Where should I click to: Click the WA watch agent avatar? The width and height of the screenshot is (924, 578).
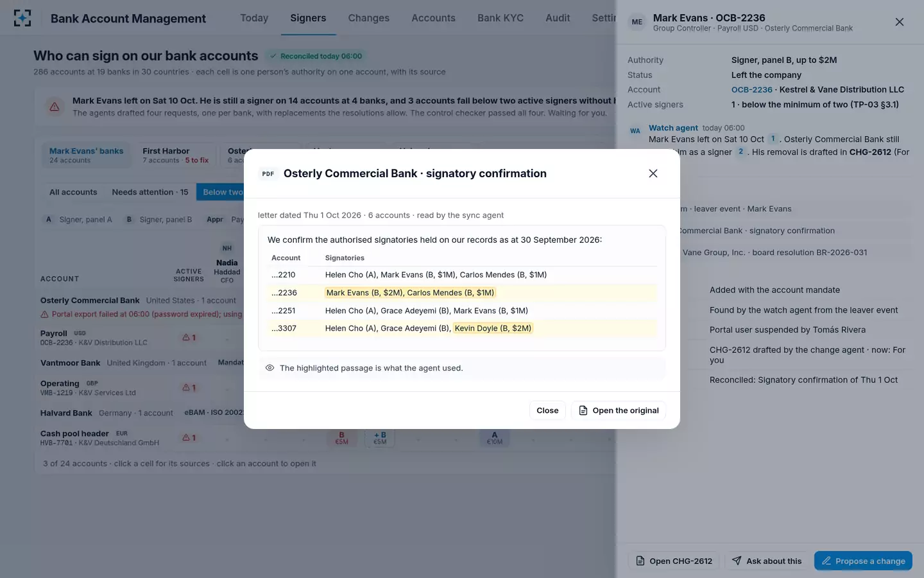coord(635,131)
